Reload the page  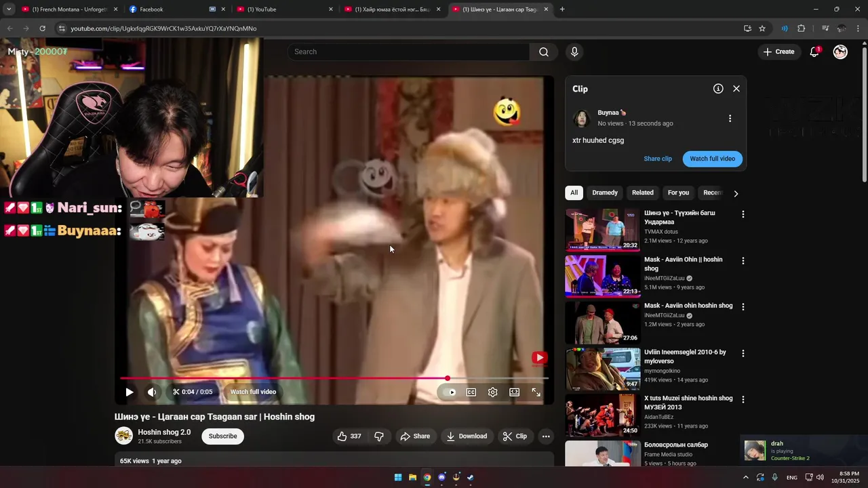click(42, 28)
